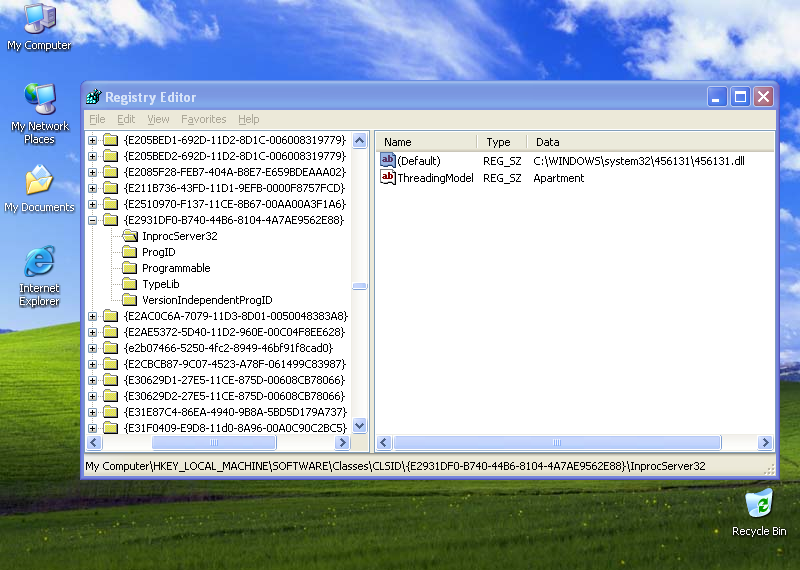
Task: Expand the {E30629D1-27E5-11CE-875D-00608CB78066} key
Action: pyautogui.click(x=92, y=380)
